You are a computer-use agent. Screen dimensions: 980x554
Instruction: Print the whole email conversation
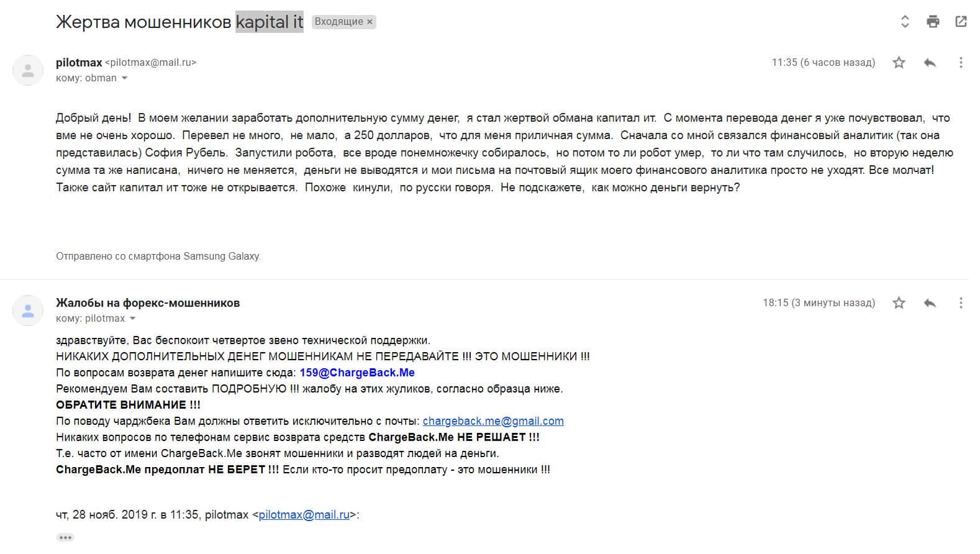click(933, 22)
